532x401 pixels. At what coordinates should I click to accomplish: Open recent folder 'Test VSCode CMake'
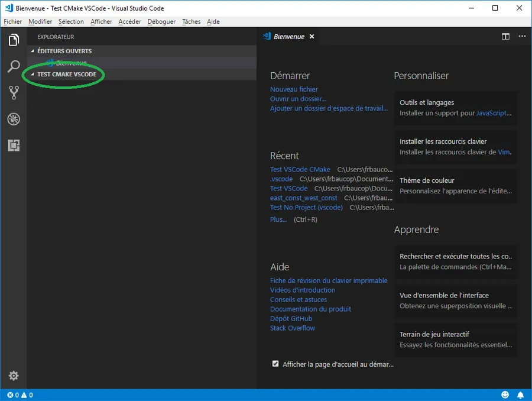[x=300, y=169]
